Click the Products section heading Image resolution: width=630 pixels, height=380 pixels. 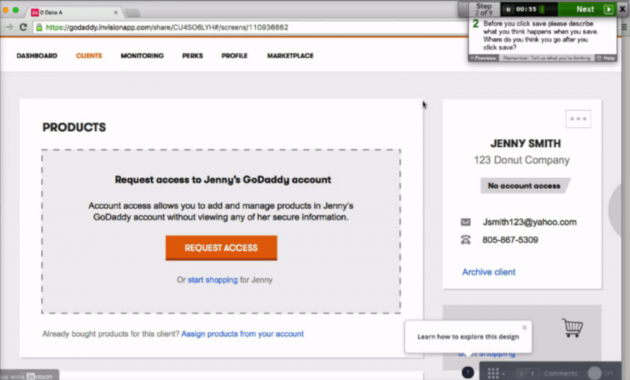(74, 127)
